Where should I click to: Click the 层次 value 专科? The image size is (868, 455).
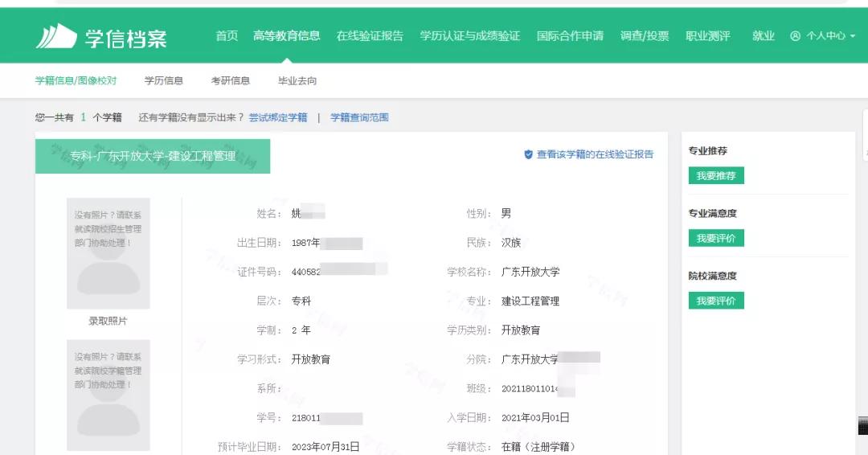pos(301,301)
